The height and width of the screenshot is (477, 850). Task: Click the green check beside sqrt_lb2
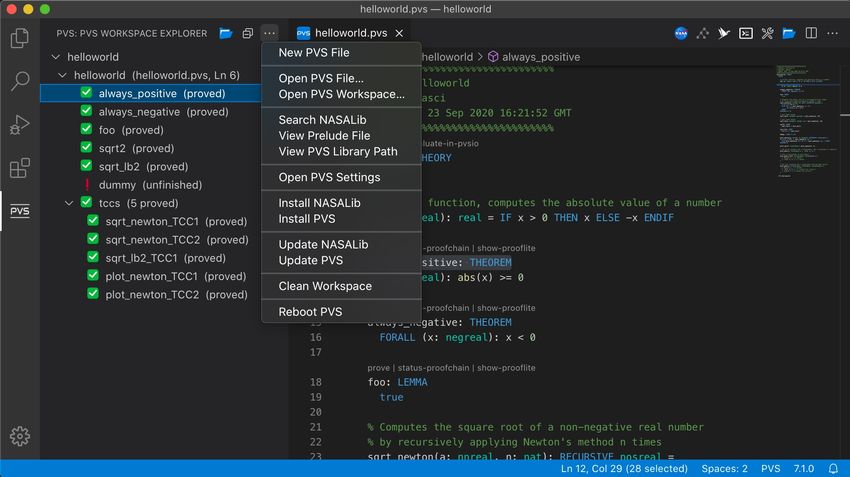click(x=86, y=166)
